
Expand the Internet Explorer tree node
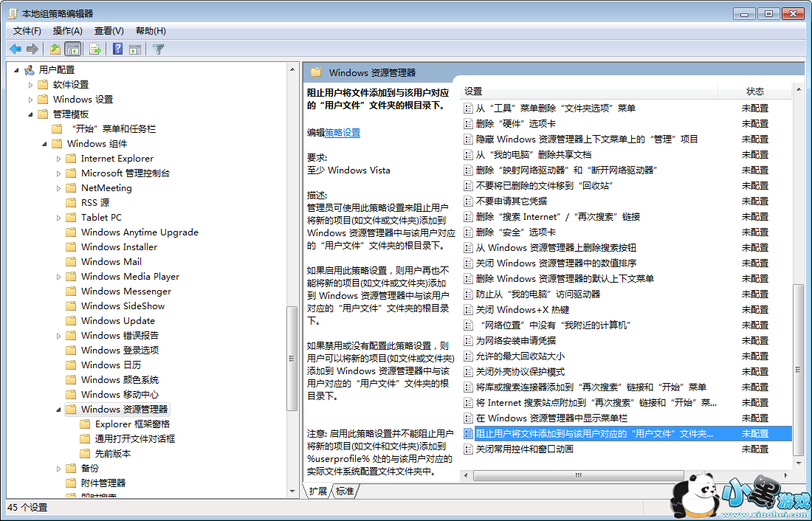click(59, 159)
